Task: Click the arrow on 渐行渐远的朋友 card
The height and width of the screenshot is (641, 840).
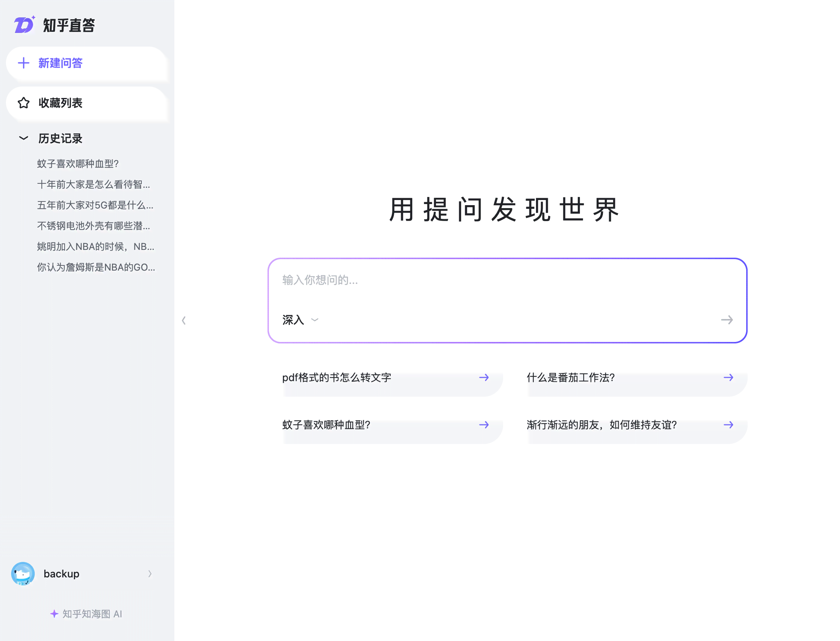Action: [728, 425]
